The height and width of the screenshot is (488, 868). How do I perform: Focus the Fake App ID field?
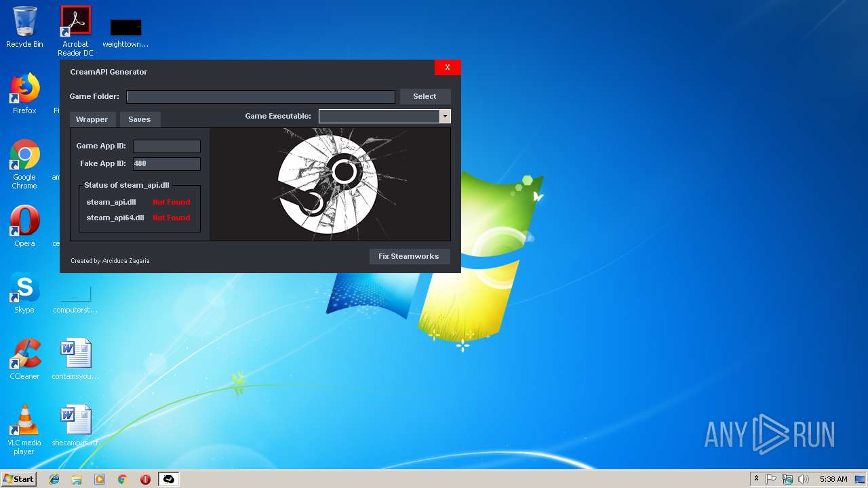(166, 164)
